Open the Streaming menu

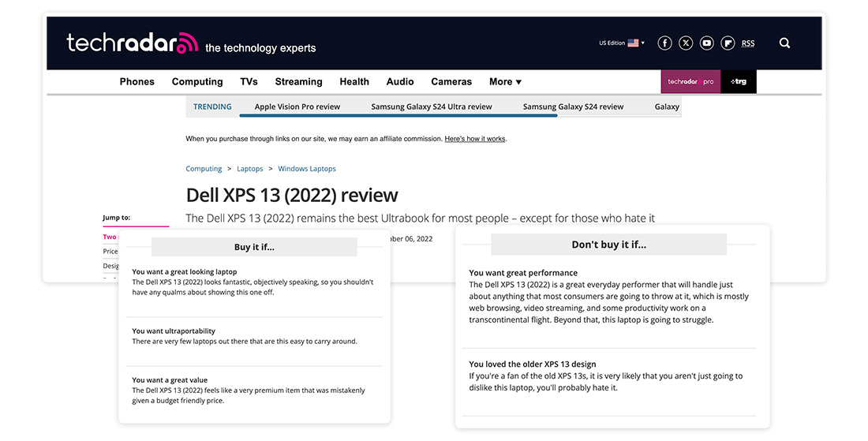click(x=298, y=82)
